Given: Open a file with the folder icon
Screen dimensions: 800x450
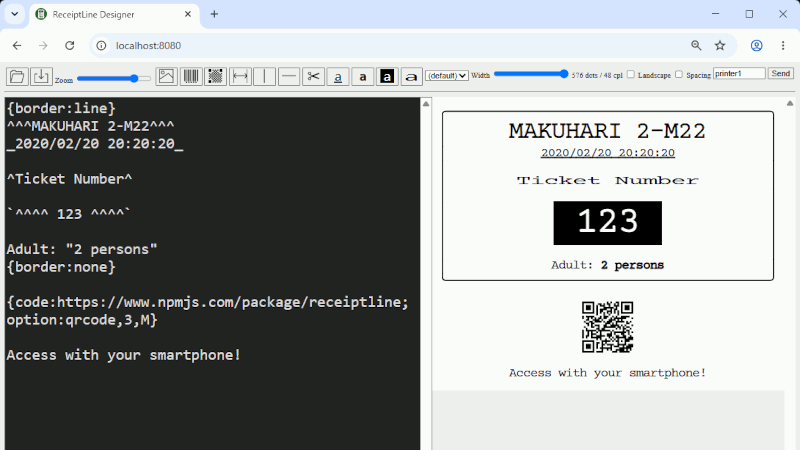Looking at the screenshot, I should pos(17,77).
